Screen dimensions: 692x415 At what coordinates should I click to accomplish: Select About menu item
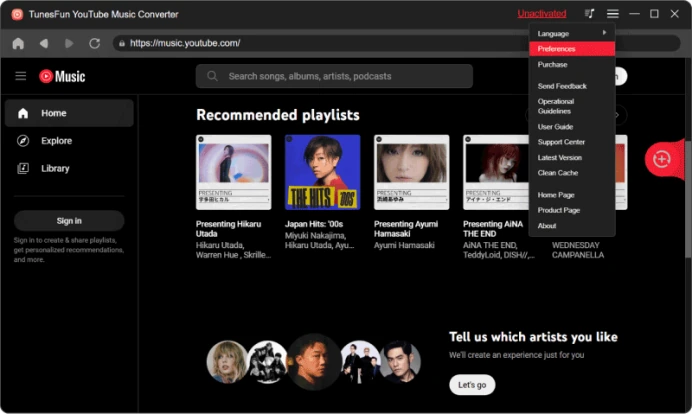coord(572,226)
